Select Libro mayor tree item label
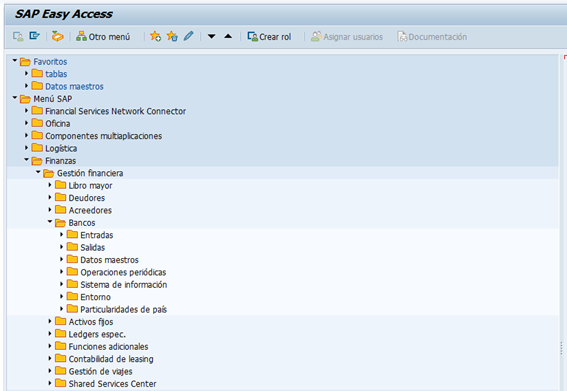Image resolution: width=567 pixels, height=391 pixels. coord(90,186)
